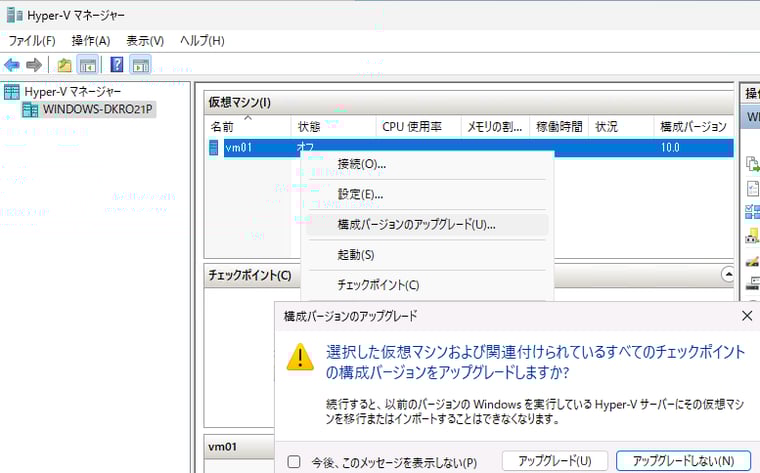Click the 状況 column header
Viewport: 760px width, 473px height.
[621, 127]
